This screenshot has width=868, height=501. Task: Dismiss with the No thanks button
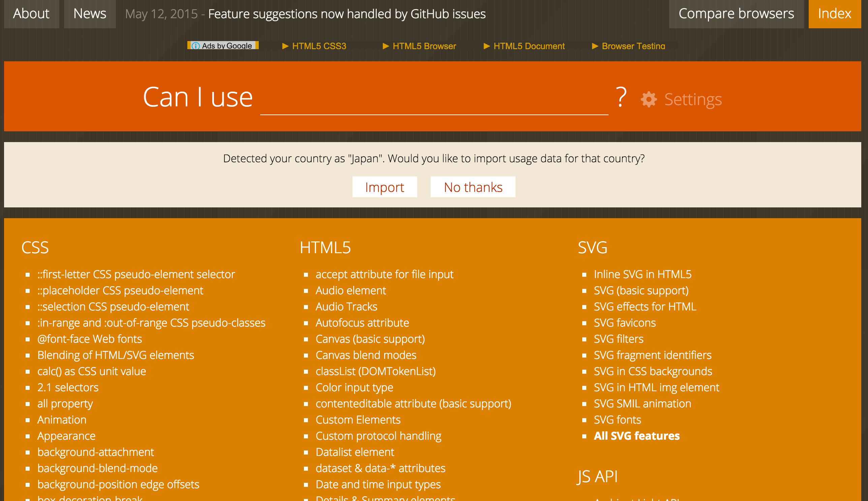[x=473, y=187]
